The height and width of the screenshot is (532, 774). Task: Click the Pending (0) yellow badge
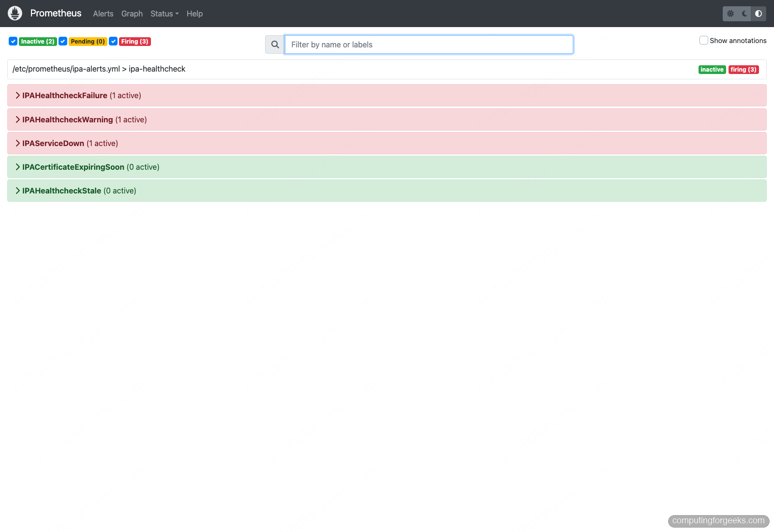click(x=88, y=42)
